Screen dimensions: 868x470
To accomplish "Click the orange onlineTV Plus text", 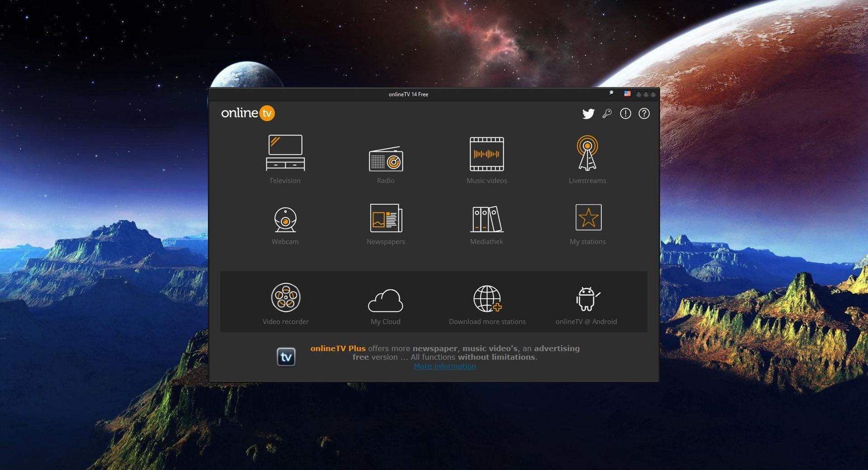I will pyautogui.click(x=338, y=348).
